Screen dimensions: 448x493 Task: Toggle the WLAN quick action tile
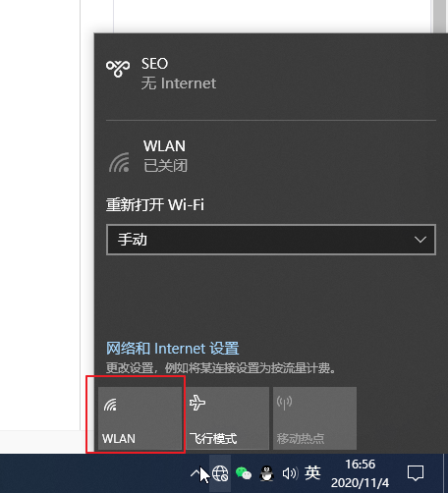pos(140,418)
